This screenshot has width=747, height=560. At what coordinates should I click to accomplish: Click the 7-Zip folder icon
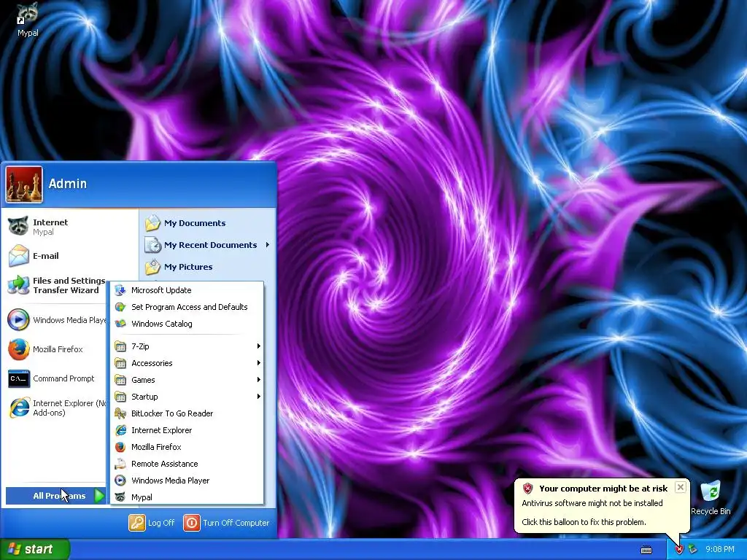pyautogui.click(x=120, y=346)
